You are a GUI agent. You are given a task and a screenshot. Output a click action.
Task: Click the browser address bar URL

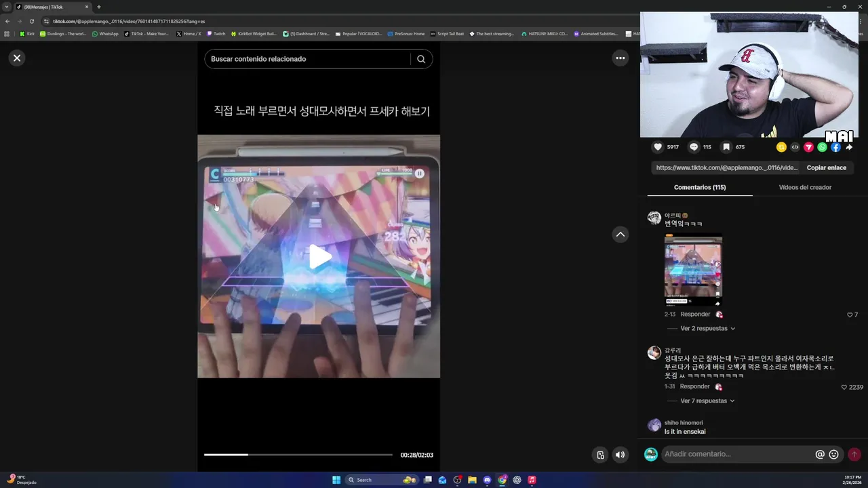pos(129,21)
